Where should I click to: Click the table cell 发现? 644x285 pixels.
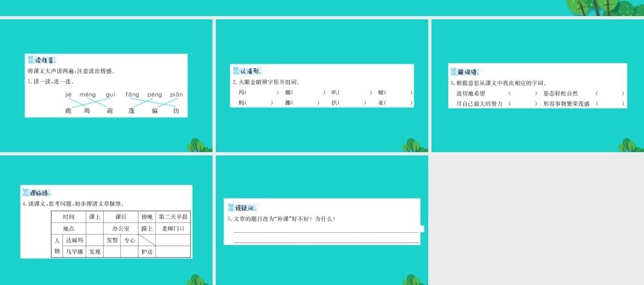tap(95, 251)
